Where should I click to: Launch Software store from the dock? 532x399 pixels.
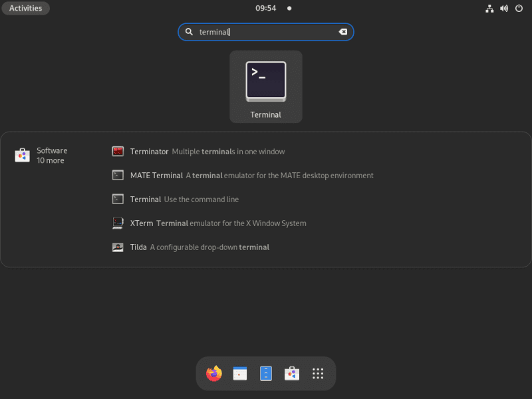(292, 374)
